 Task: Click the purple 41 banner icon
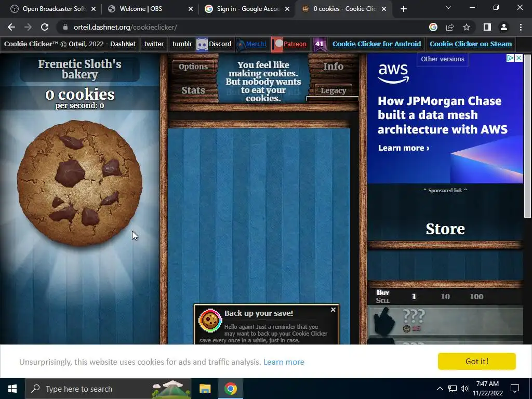coord(320,45)
